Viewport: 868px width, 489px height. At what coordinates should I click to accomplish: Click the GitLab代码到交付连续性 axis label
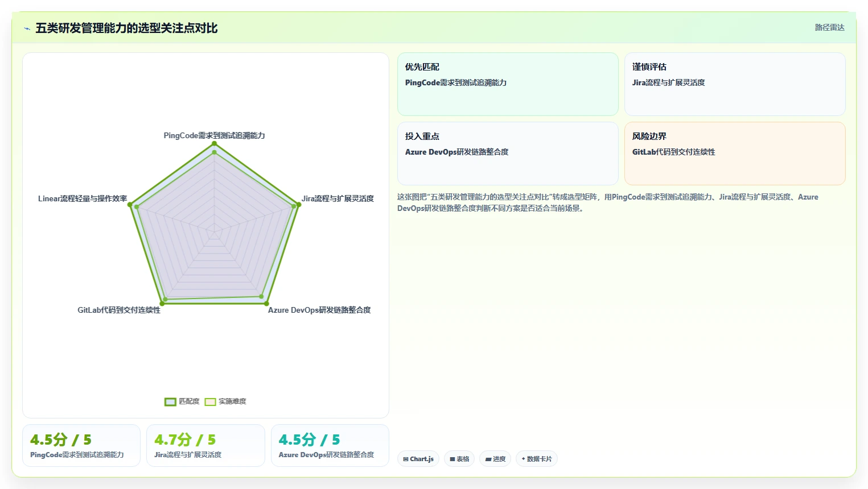click(x=119, y=310)
